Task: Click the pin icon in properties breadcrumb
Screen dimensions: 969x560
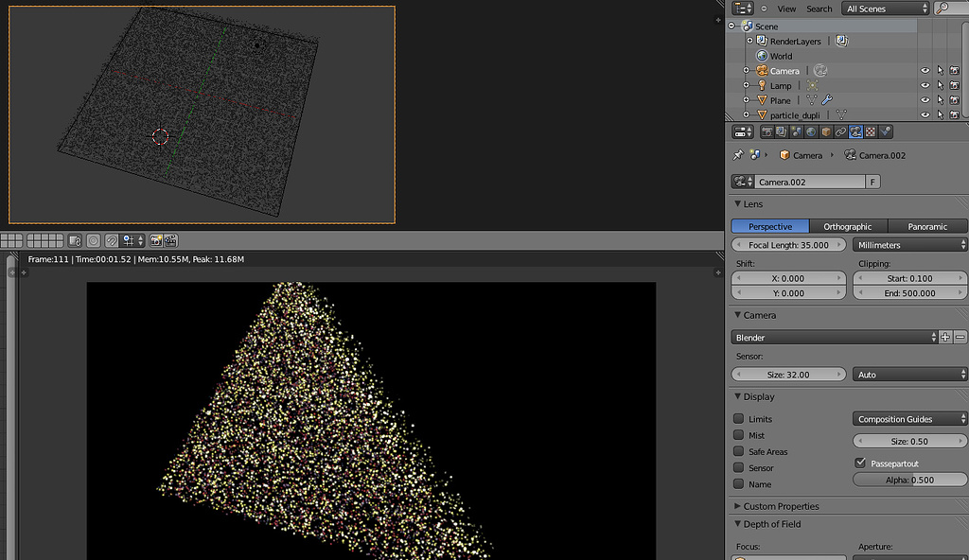Action: click(738, 155)
